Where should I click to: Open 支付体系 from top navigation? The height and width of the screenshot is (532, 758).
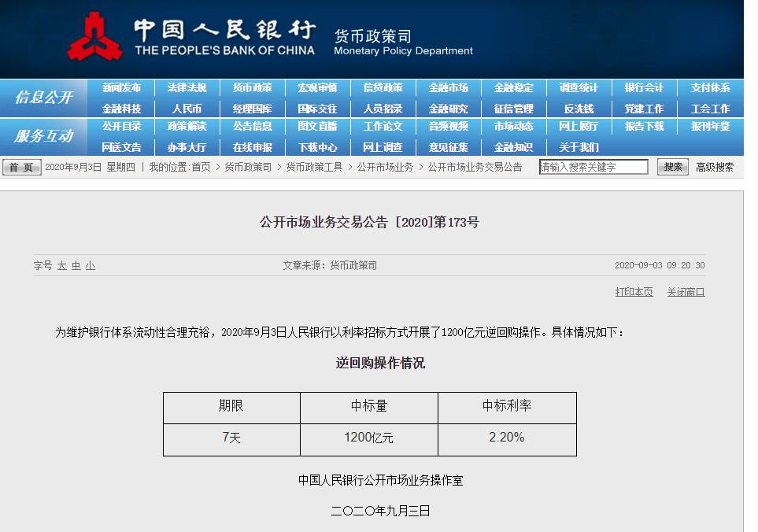click(x=710, y=88)
